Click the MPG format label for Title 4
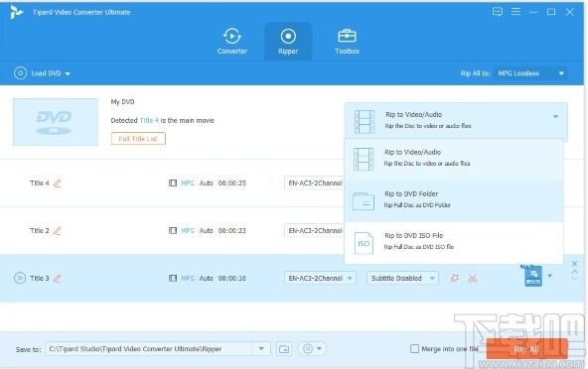588x369 pixels. coord(188,184)
